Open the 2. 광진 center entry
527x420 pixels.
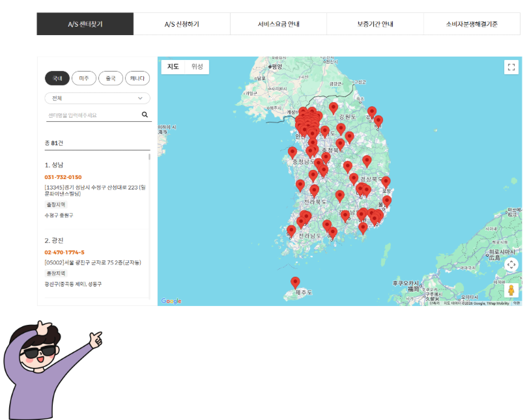(x=54, y=240)
